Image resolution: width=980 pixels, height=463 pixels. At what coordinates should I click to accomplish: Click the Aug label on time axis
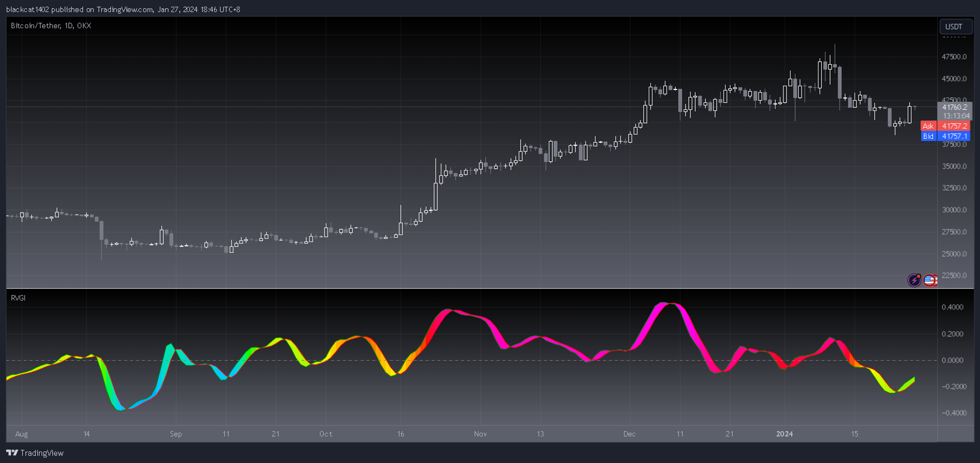pos(22,434)
